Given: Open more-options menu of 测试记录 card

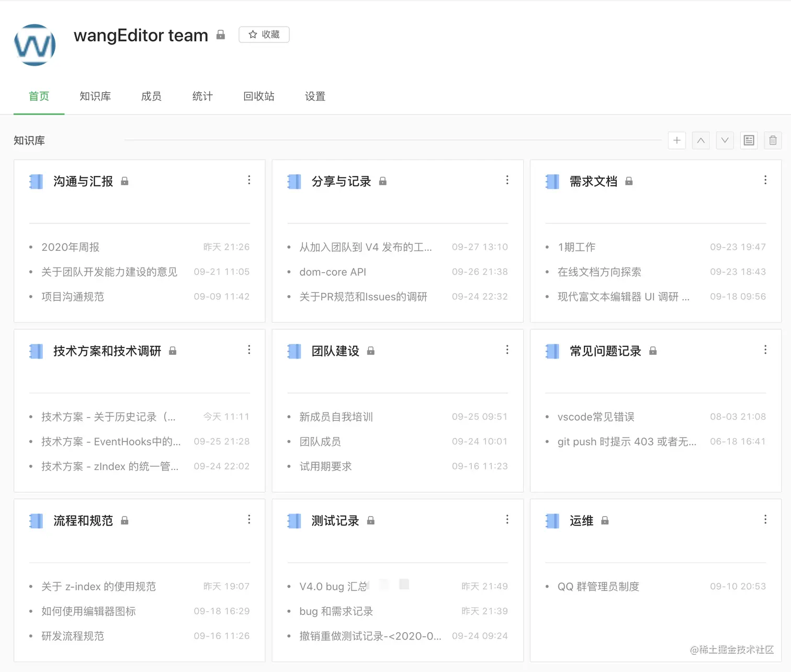Looking at the screenshot, I should click(x=507, y=519).
